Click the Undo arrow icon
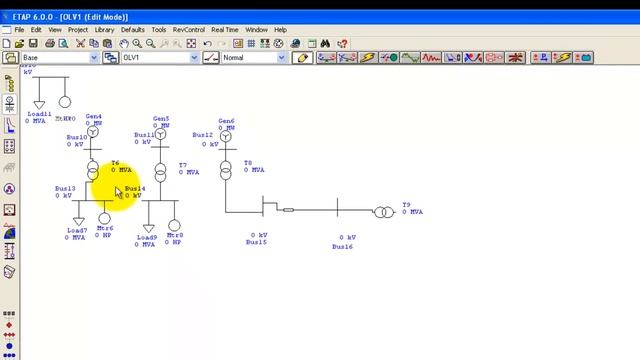 [208, 43]
